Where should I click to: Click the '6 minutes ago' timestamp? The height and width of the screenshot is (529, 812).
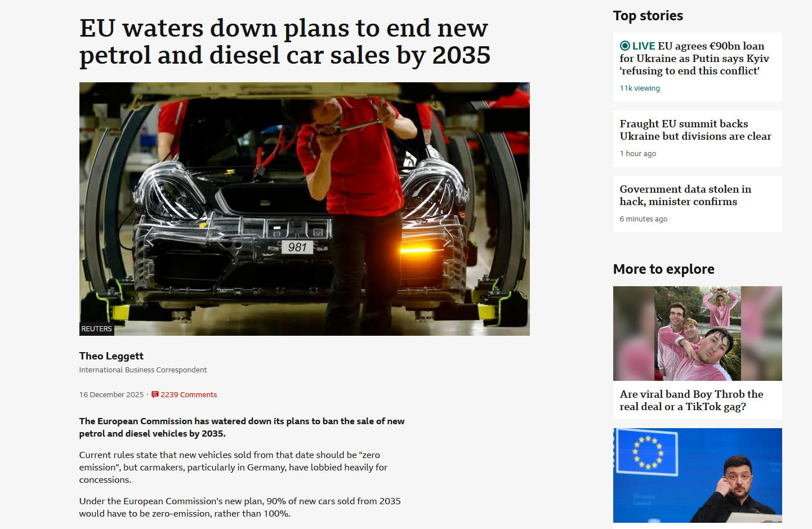coord(644,219)
